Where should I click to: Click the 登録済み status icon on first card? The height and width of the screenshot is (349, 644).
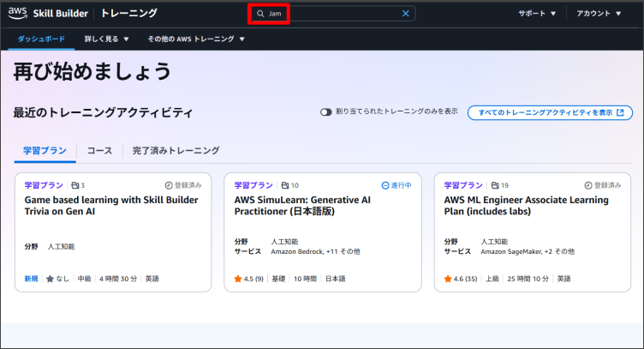click(169, 185)
